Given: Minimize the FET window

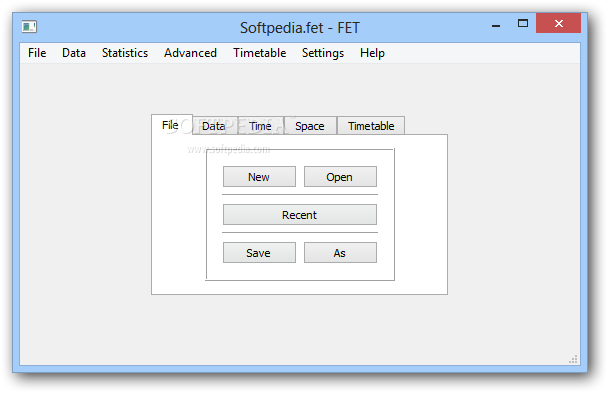Looking at the screenshot, I should tap(496, 25).
